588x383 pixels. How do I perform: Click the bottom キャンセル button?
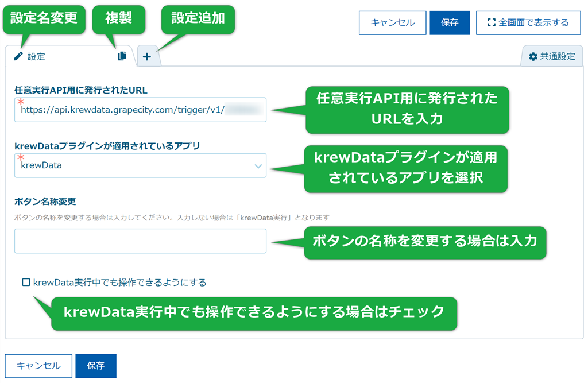[38, 366]
